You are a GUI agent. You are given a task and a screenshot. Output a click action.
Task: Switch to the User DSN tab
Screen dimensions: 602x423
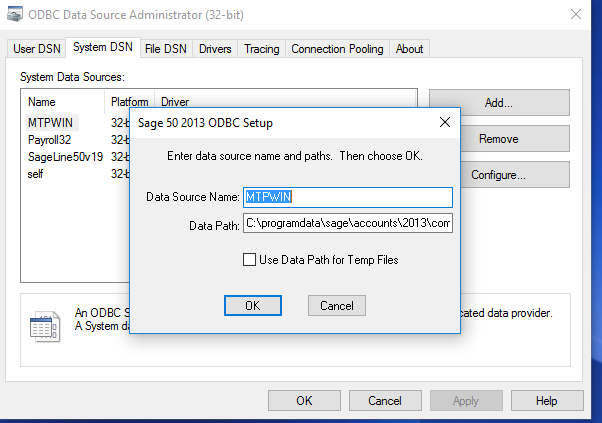click(37, 49)
